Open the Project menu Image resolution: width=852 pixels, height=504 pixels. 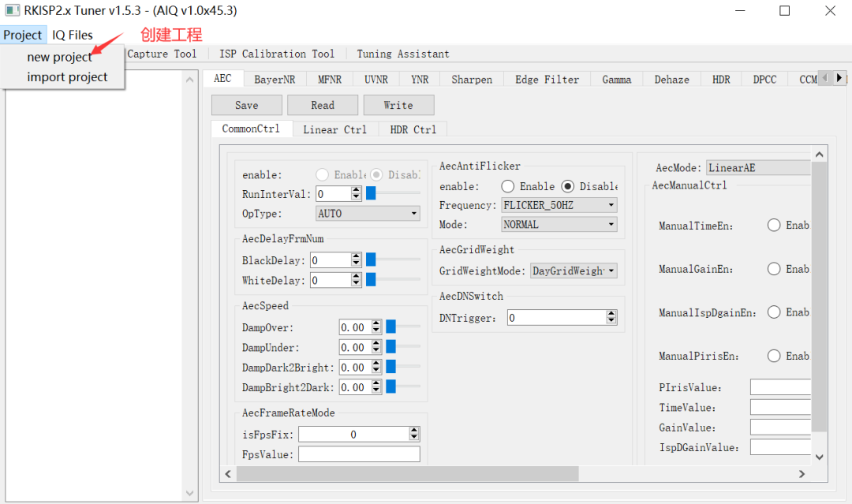[23, 35]
